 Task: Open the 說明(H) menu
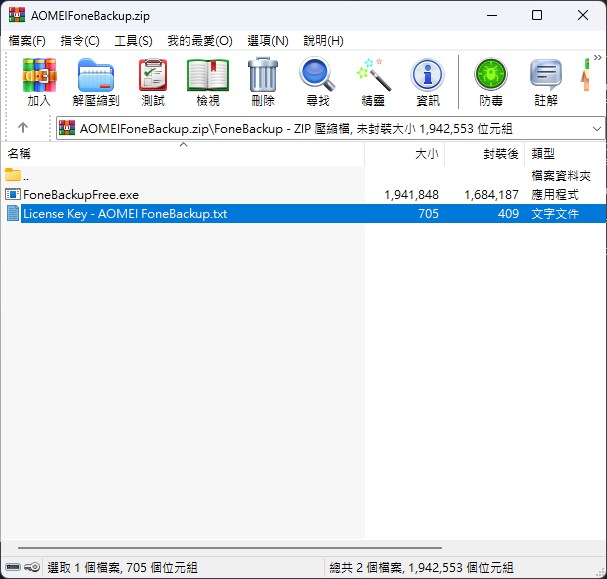click(x=323, y=41)
